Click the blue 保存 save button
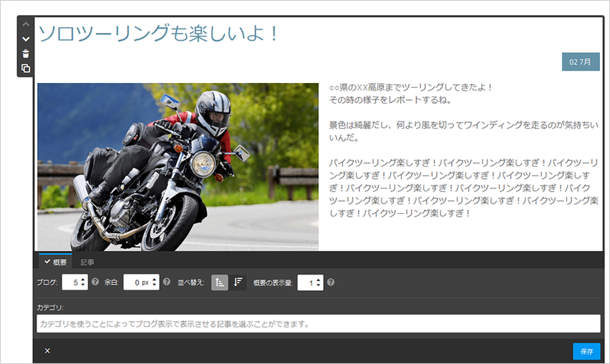Screen dimensions: 610x364 click(586, 351)
